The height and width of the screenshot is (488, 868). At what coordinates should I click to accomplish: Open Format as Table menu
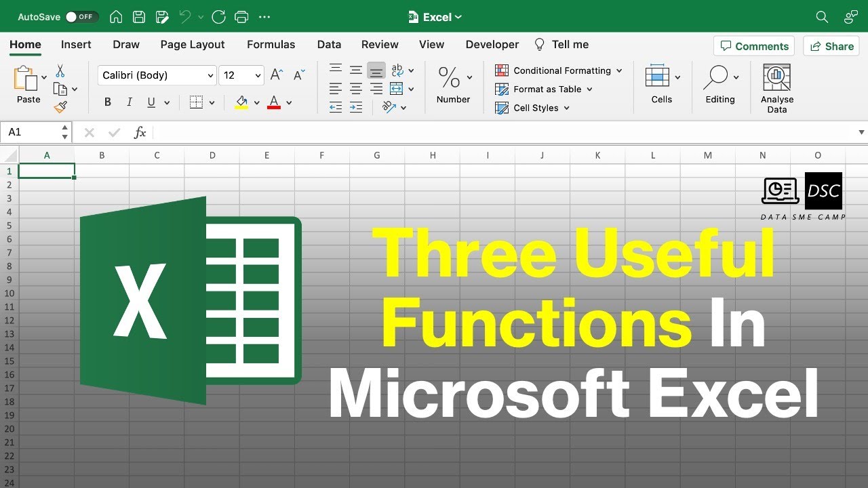pos(544,89)
